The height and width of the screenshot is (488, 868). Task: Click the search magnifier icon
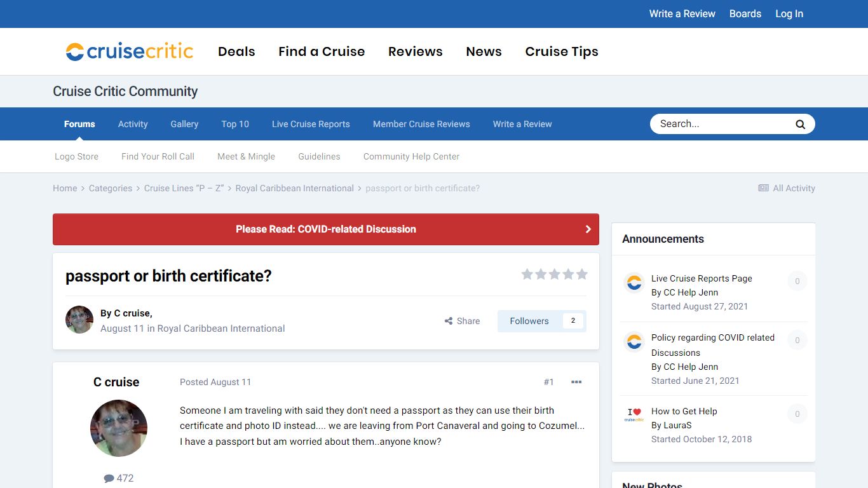(800, 124)
